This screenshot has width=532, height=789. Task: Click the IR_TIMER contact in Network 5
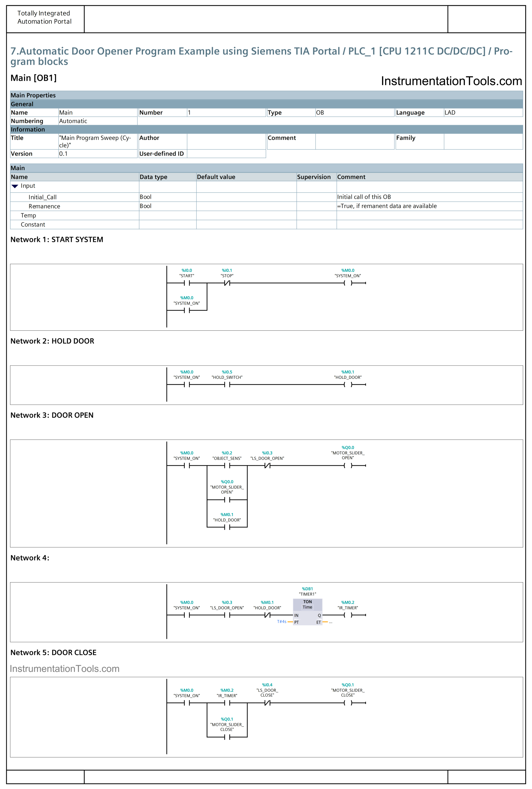coord(227,703)
